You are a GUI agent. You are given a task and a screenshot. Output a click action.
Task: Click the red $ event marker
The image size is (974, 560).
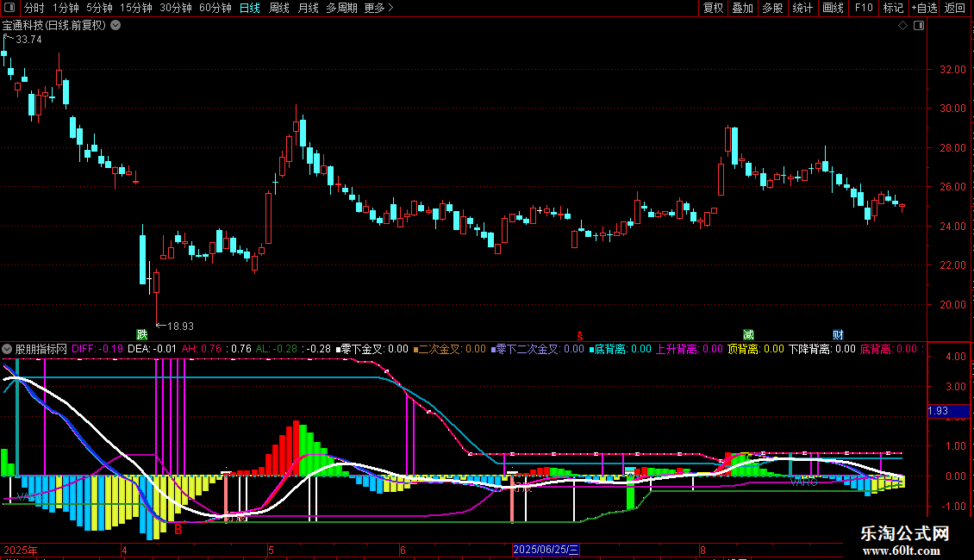click(579, 335)
